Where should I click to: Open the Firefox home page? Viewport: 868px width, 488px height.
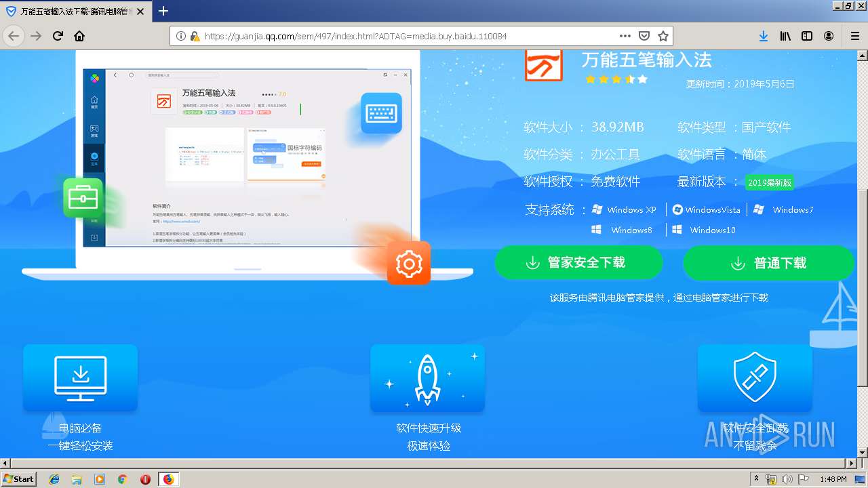click(79, 36)
